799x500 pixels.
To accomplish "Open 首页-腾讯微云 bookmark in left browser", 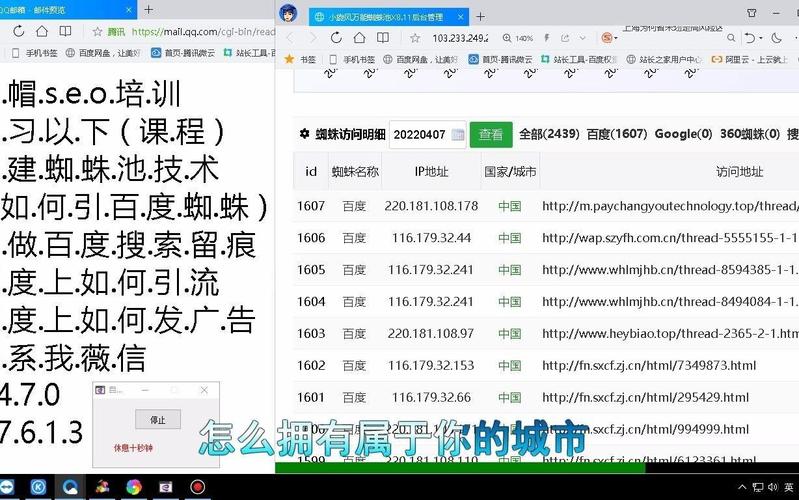I will click(x=183, y=52).
